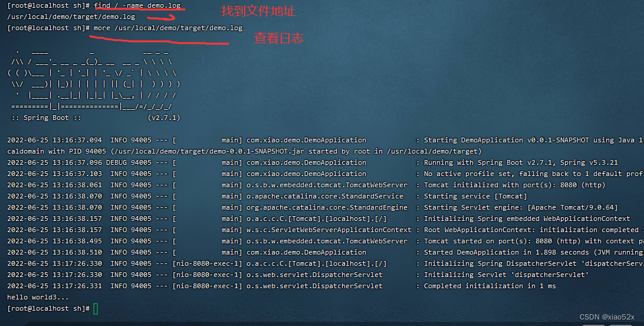This screenshot has height=326, width=644.
Task: Select timestamp '2022-06-25 13:16:37.094'
Action: point(55,140)
